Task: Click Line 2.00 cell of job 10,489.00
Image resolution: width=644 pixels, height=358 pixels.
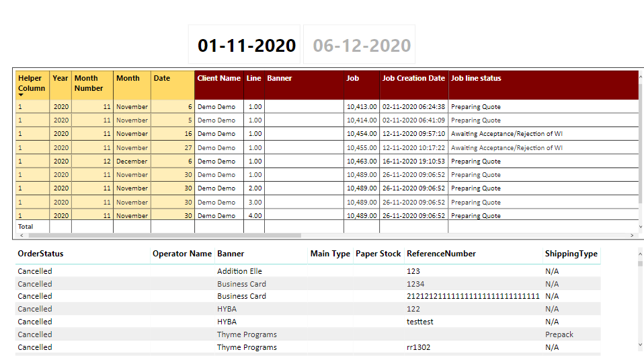Action: pos(255,188)
